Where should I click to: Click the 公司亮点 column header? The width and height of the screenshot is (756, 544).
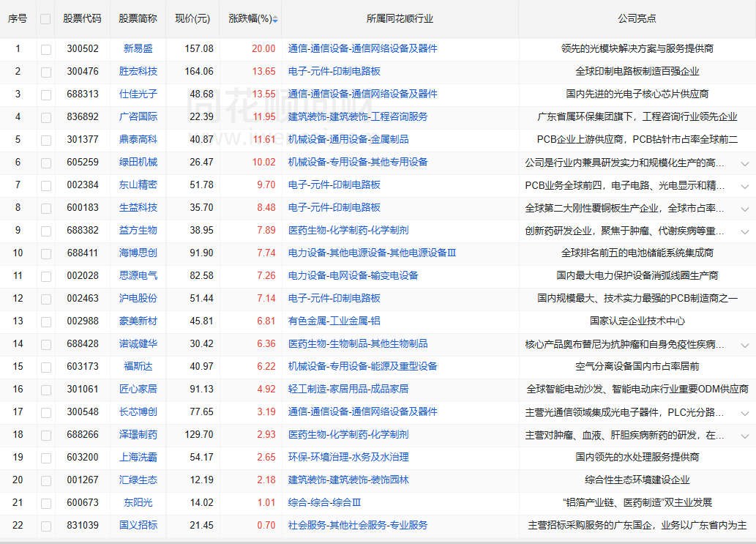tap(637, 18)
